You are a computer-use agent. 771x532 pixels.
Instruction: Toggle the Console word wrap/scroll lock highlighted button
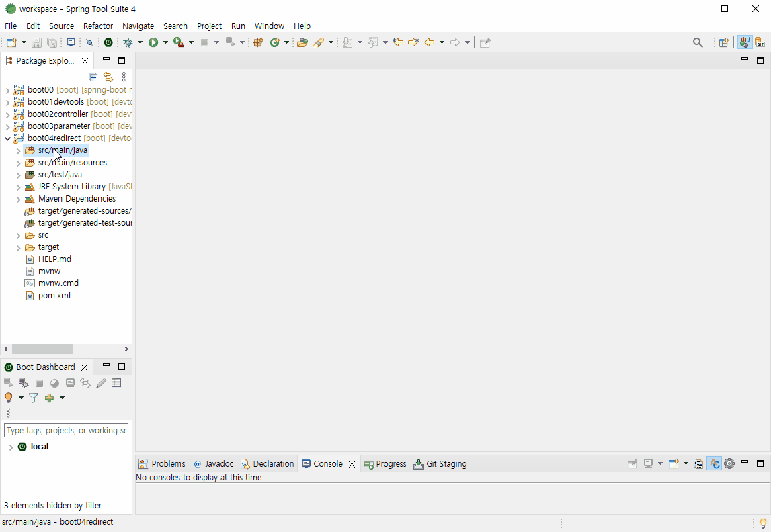point(714,463)
